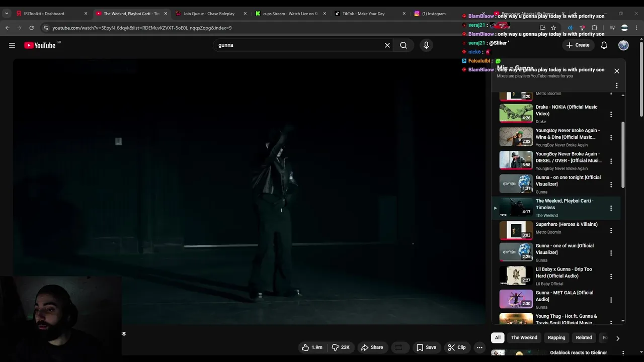The image size is (644, 362).
Task: Open Odablock reacts to Gielinor video
Action: click(579, 353)
